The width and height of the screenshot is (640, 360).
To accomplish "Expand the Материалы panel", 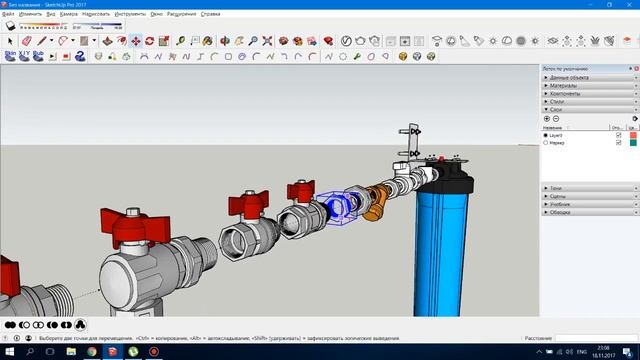I will tap(590, 86).
